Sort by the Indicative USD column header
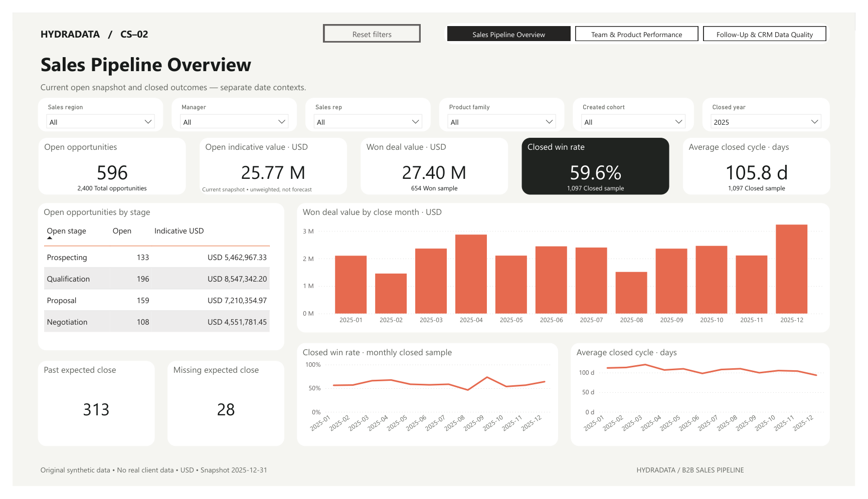Viewport: 868px width, 499px height. 179,231
